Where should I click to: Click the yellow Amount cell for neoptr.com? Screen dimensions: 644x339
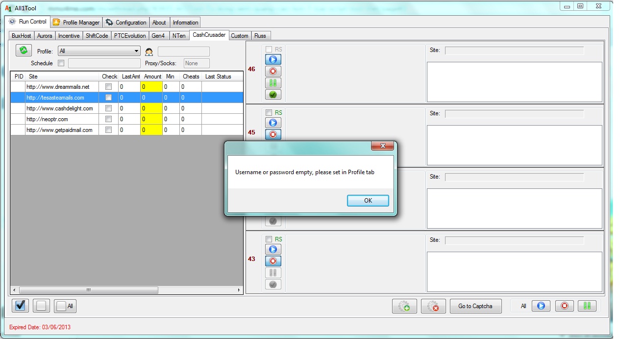pos(151,119)
